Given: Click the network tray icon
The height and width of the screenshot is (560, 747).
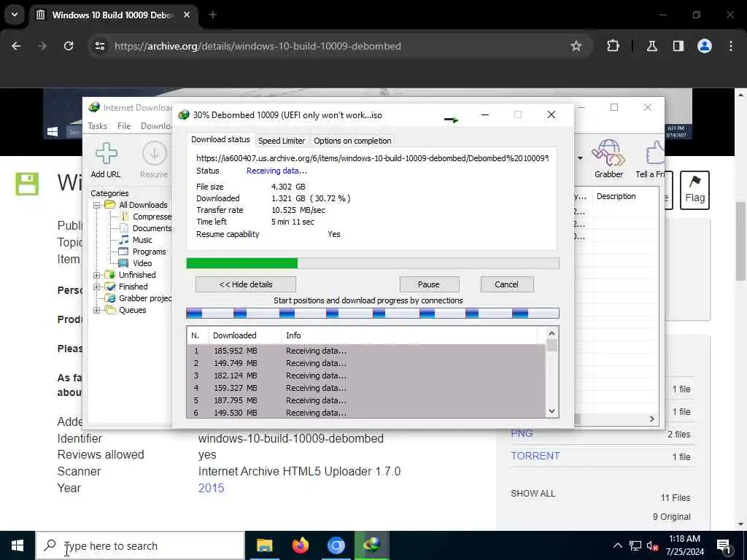Looking at the screenshot, I should tap(635, 545).
